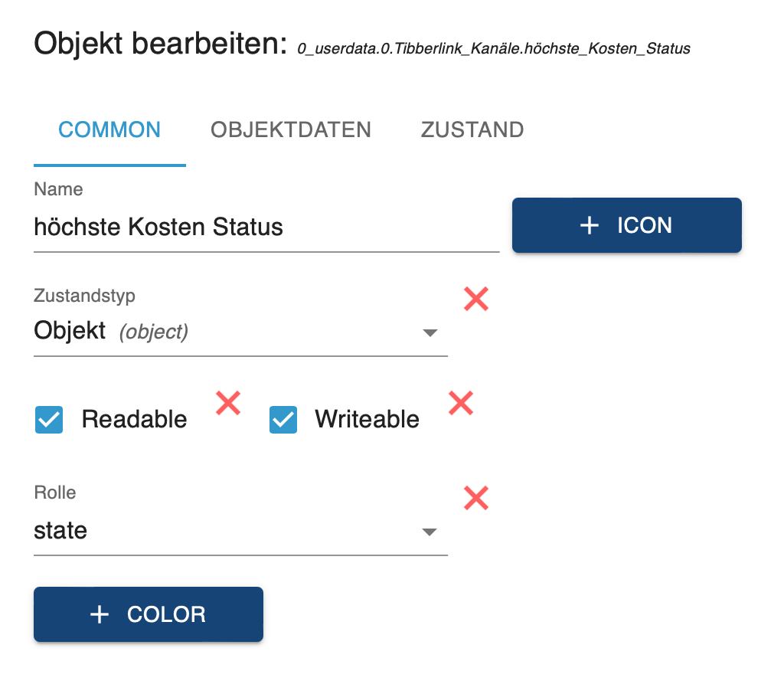Screen dimensions: 784x694
Task: Click the plus symbol on COLOR button
Action: pyautogui.click(x=100, y=614)
